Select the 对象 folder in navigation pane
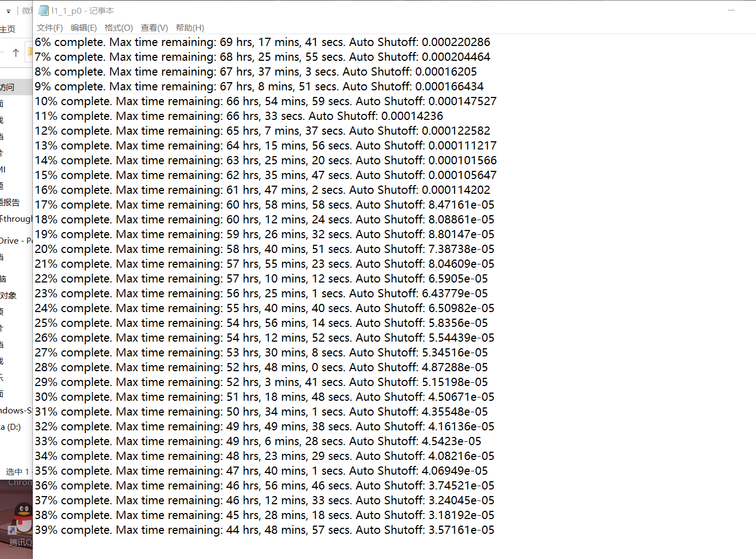Viewport: 756px width, 559px height. (x=8, y=295)
